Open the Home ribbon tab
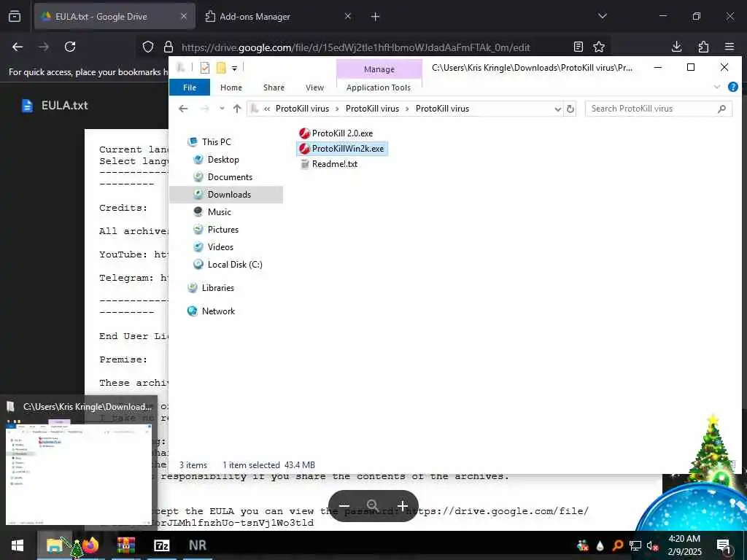 tap(231, 87)
